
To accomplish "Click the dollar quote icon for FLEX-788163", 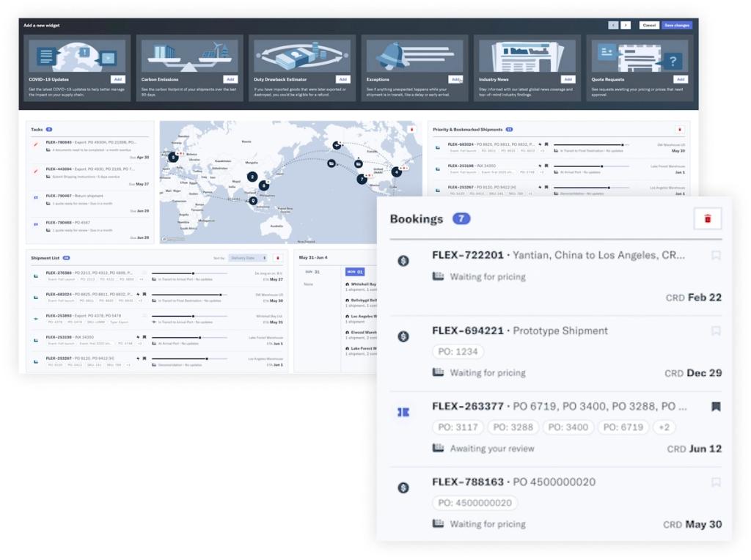I will 403,487.
